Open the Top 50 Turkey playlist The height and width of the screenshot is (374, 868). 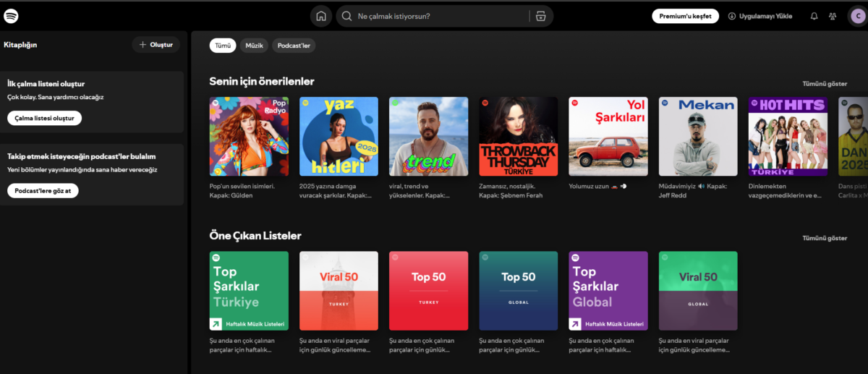[x=428, y=291]
